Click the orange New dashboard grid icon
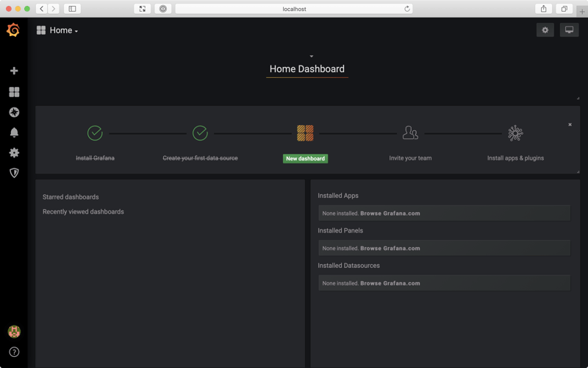This screenshot has height=368, width=588. (305, 133)
